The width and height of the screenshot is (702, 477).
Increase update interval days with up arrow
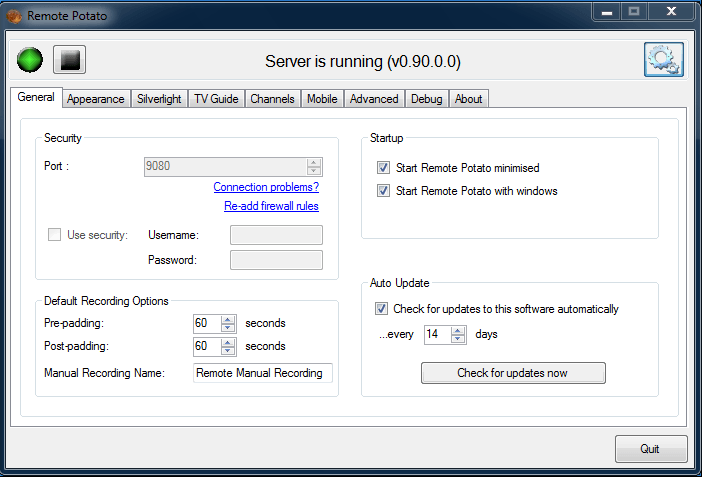pos(458,331)
